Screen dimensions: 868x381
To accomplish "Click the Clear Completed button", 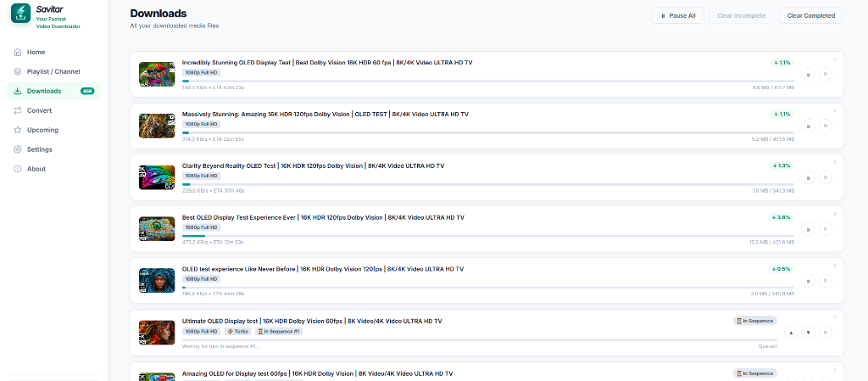I will [x=811, y=15].
